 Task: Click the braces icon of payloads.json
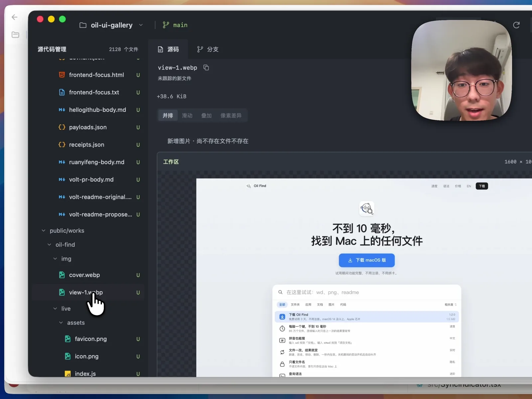point(62,127)
